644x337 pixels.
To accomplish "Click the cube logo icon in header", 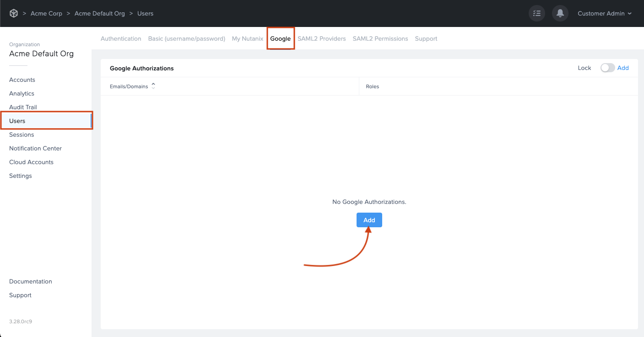I will coord(14,14).
